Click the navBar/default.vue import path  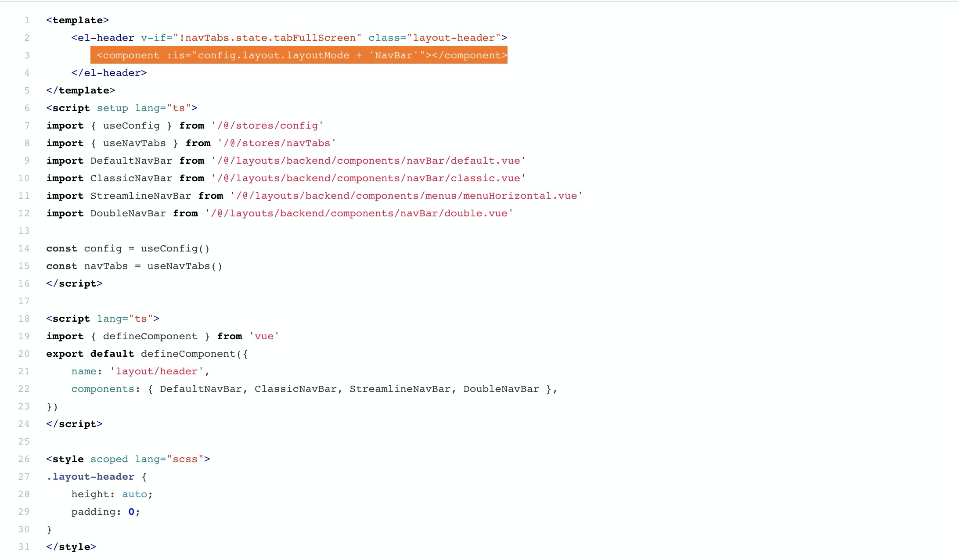[368, 161]
